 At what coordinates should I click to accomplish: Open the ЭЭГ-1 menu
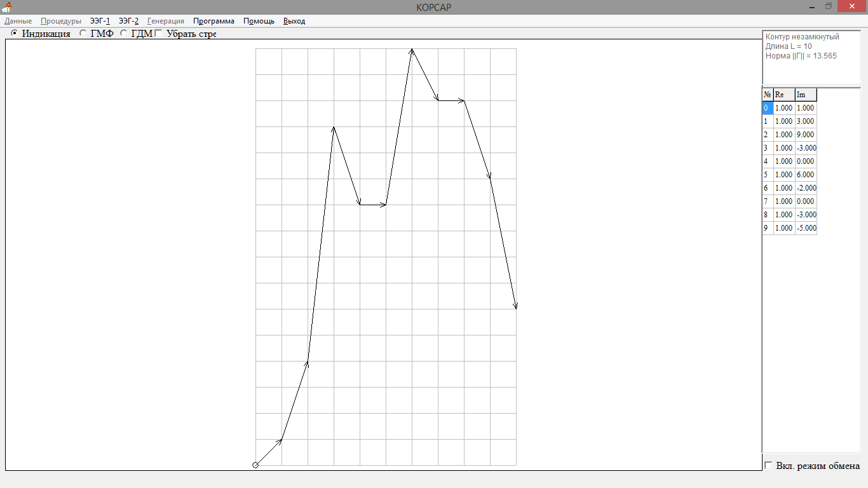pyautogui.click(x=100, y=21)
